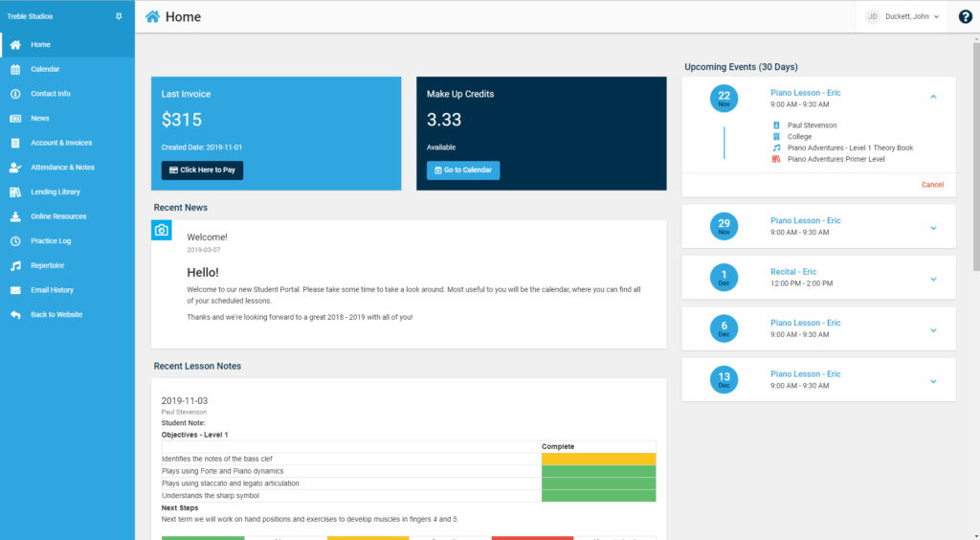Open the Calendar menu item
The width and height of the screenshot is (980, 540).
(x=68, y=69)
